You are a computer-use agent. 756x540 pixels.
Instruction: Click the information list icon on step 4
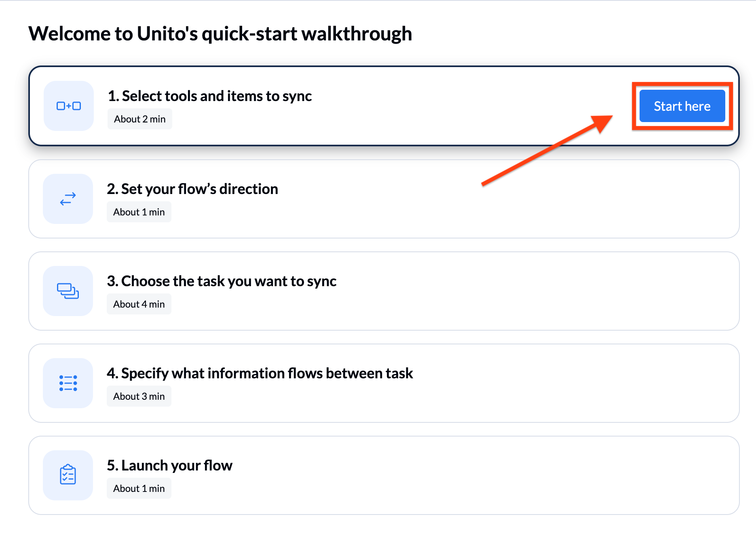click(x=68, y=383)
